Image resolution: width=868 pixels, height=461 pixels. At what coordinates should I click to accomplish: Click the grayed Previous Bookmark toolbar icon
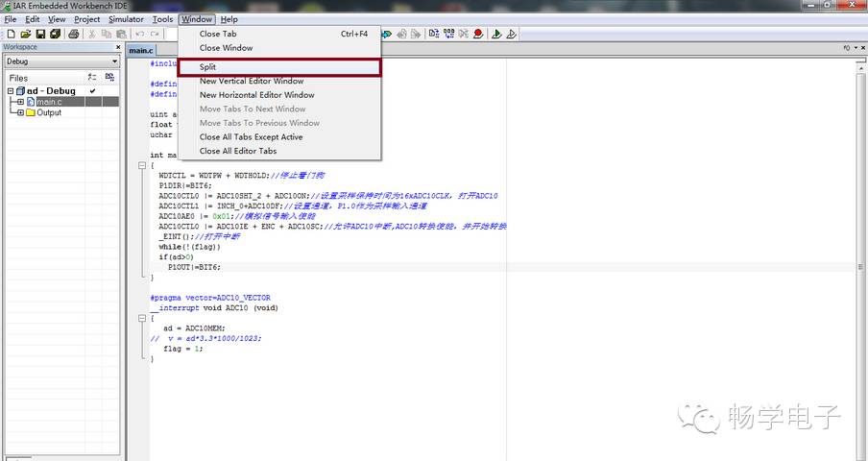402,34
